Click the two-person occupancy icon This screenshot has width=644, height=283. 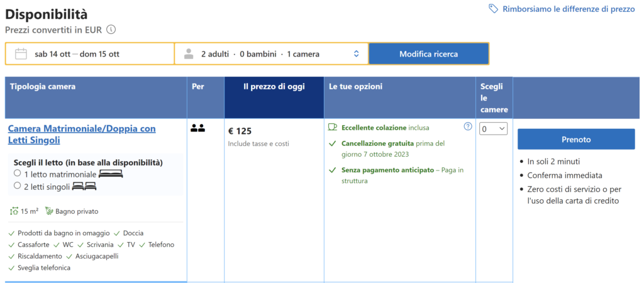tap(197, 128)
